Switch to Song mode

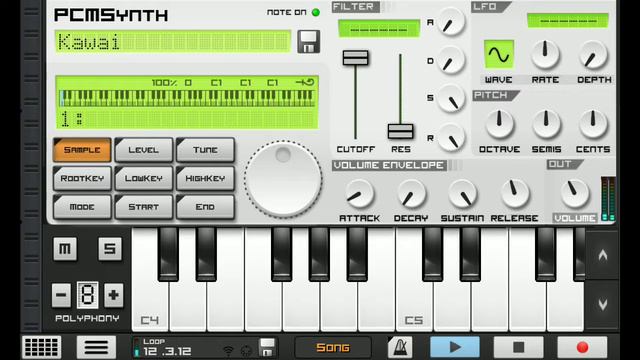click(x=333, y=348)
